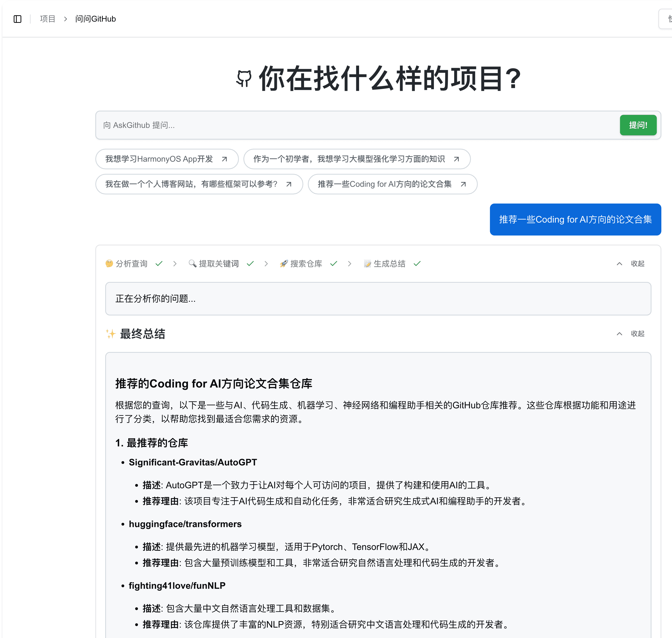This screenshot has height=638, width=672.
Task: Click the 正在分析你的问题 status box
Action: (x=378, y=299)
